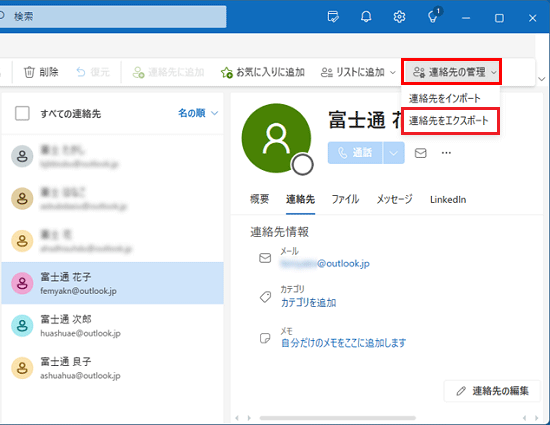Switch to the ファイル tab
Image resolution: width=550 pixels, height=425 pixels.
(345, 199)
